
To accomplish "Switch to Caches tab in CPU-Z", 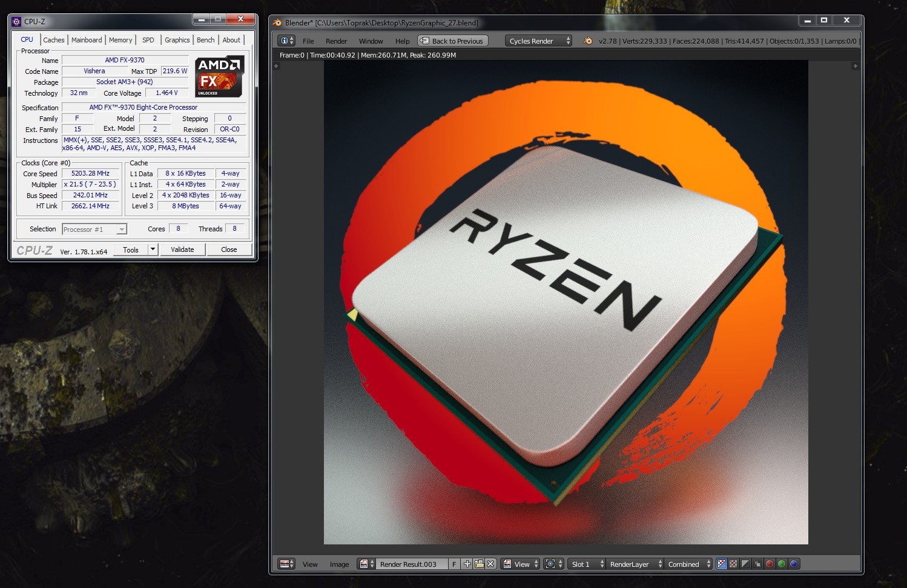I will [x=54, y=40].
